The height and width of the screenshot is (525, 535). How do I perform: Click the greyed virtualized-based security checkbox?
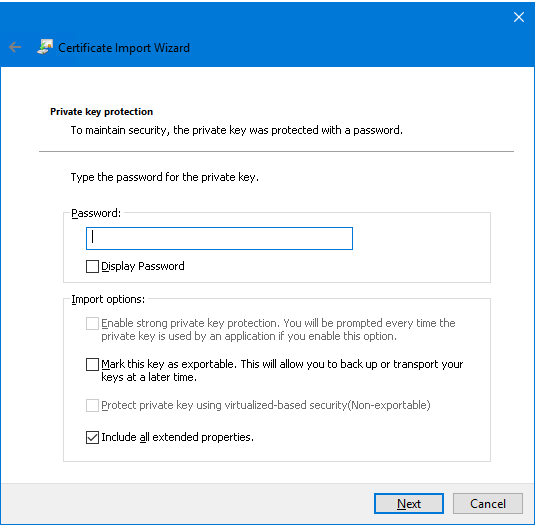click(92, 405)
